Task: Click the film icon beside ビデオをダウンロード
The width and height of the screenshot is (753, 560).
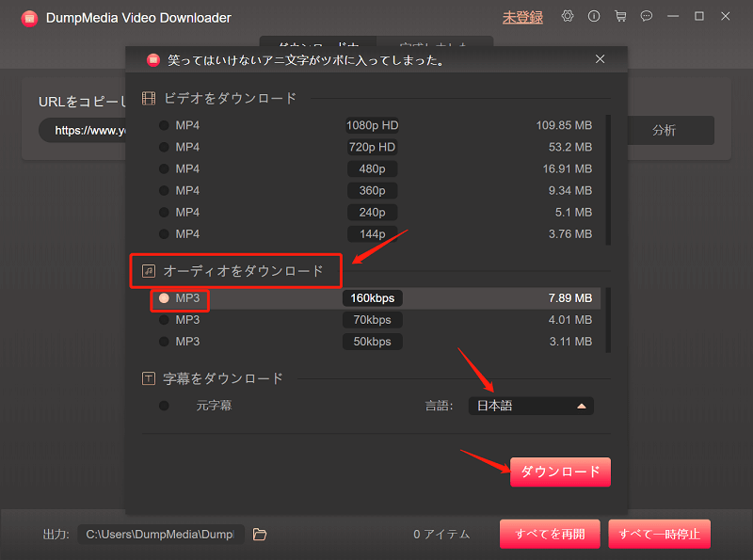Action: 149,99
